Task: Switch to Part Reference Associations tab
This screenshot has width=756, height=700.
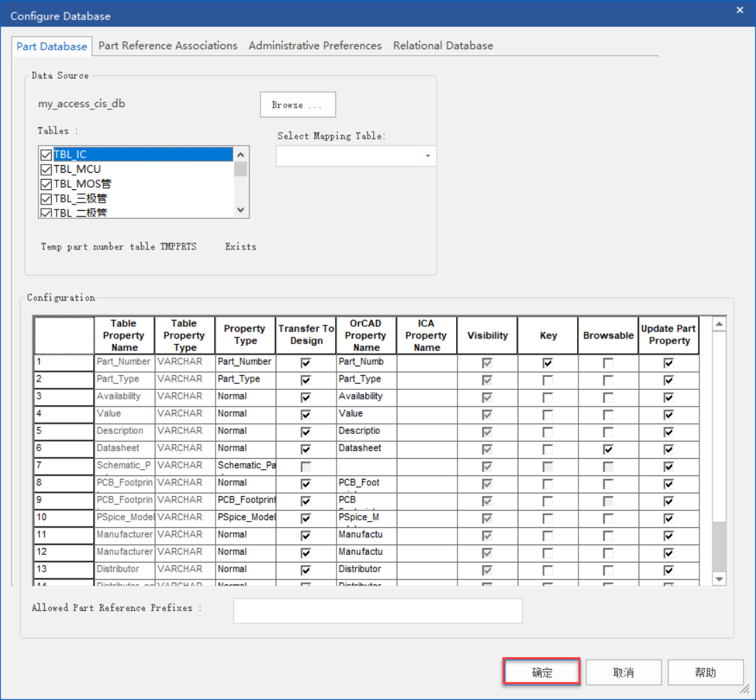Action: click(168, 46)
